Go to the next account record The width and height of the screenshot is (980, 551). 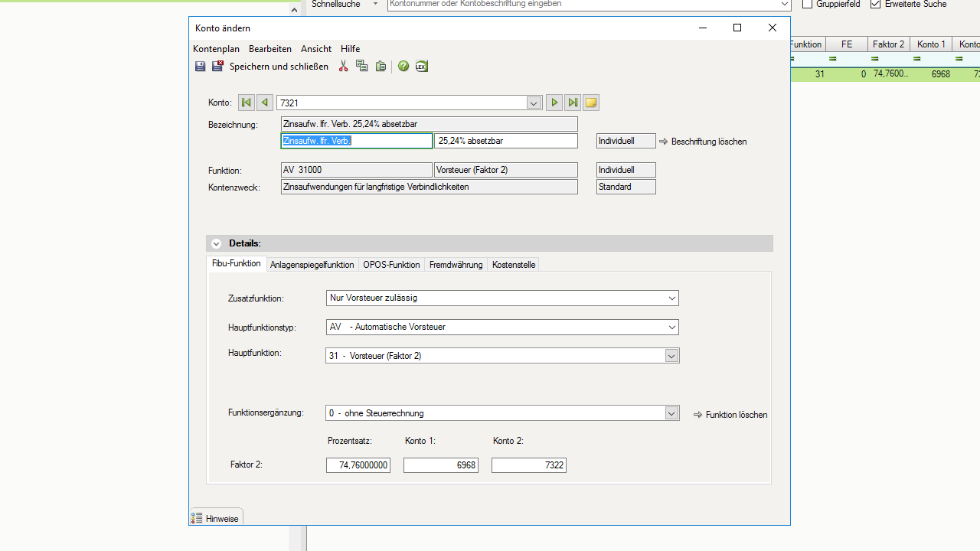click(554, 103)
